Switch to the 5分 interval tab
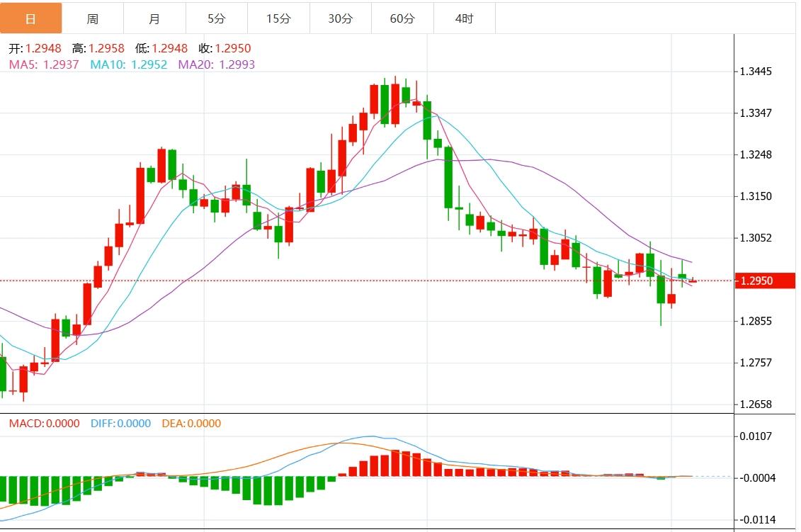Screen dimensions: 801x532 217,18
